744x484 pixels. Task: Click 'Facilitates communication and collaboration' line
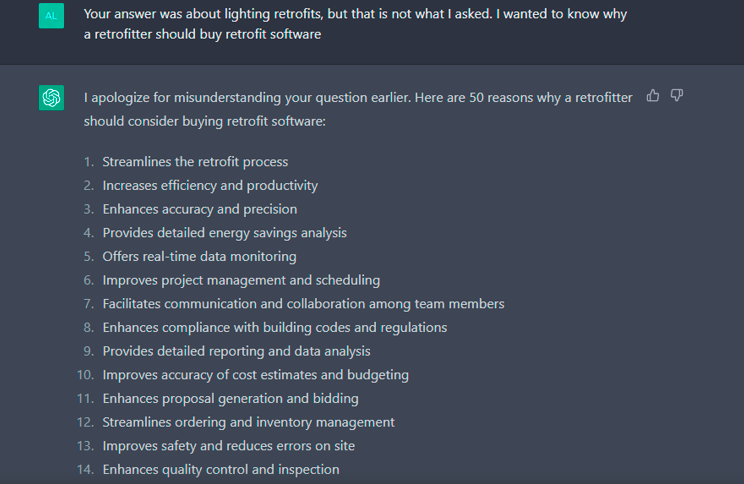coord(303,304)
